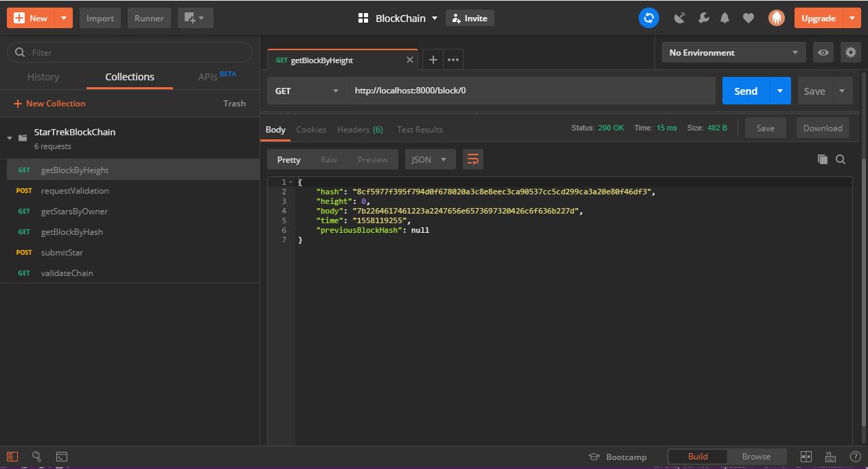The width and height of the screenshot is (868, 469).
Task: Open the Runner
Action: [x=149, y=19]
